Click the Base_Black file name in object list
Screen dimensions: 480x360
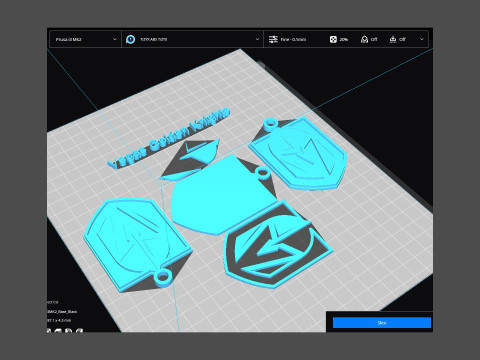pyautogui.click(x=63, y=312)
